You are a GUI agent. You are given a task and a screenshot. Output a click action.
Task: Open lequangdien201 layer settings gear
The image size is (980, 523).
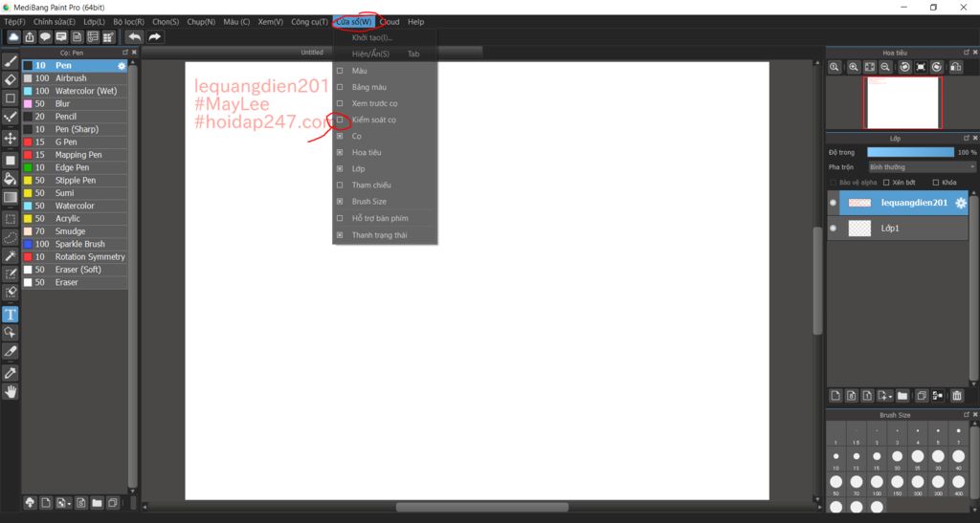click(x=961, y=203)
